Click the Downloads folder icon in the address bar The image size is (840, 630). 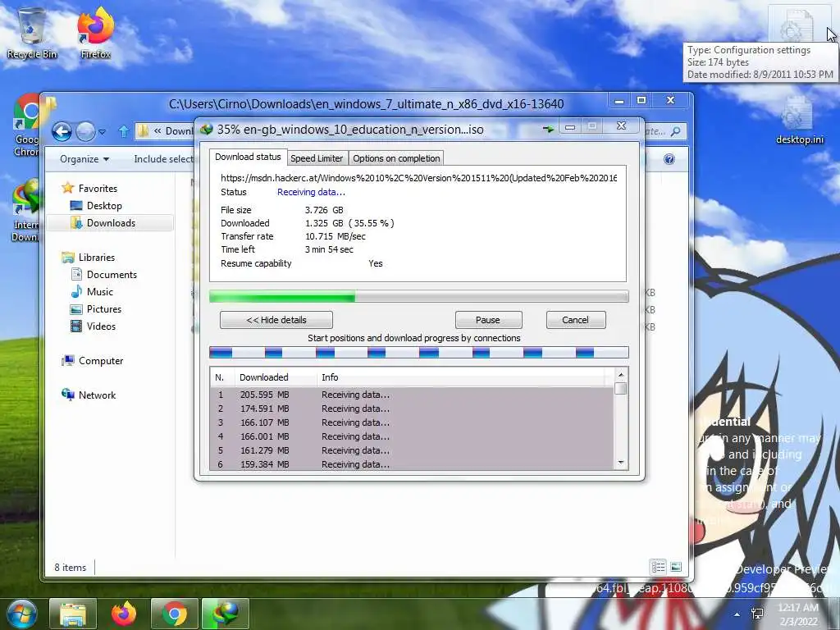pyautogui.click(x=143, y=131)
